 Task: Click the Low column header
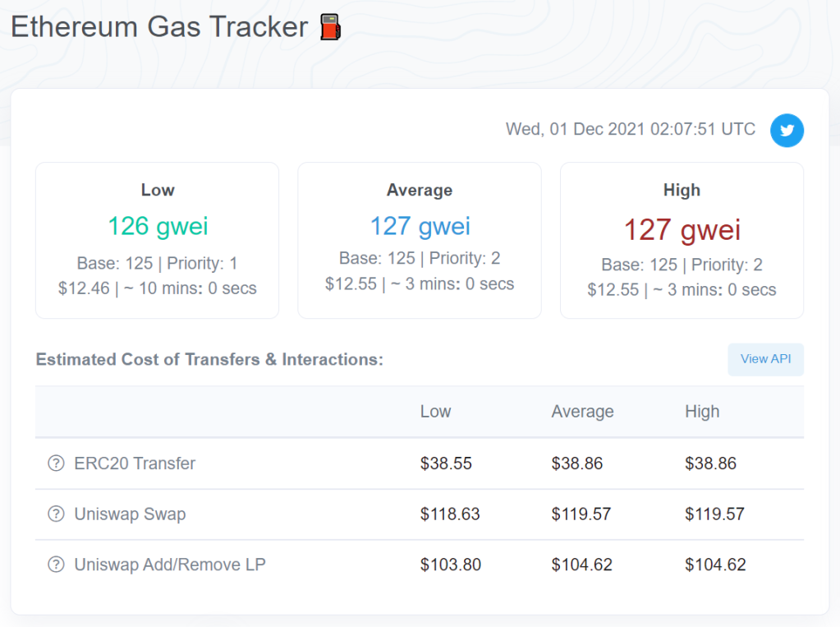(435, 412)
